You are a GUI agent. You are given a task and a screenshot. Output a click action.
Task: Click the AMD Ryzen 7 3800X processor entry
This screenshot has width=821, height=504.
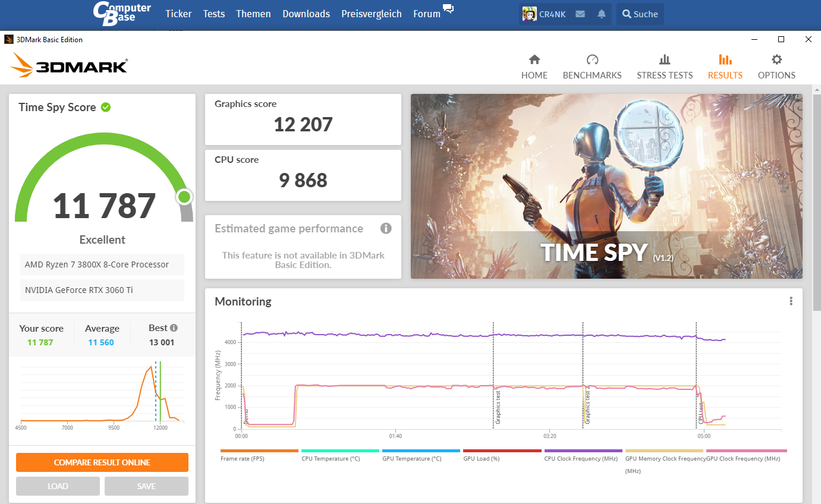[x=102, y=264]
